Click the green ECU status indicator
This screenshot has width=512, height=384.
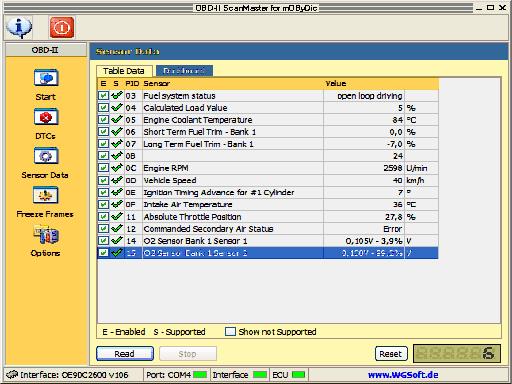299,375
